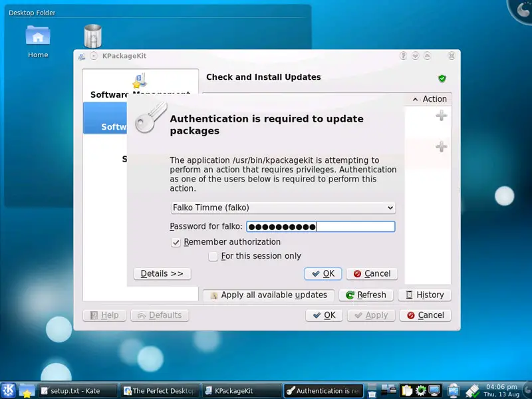The width and height of the screenshot is (532, 399).
Task: Click Cancel at bottom of KPackageKit window
Action: [x=426, y=315]
